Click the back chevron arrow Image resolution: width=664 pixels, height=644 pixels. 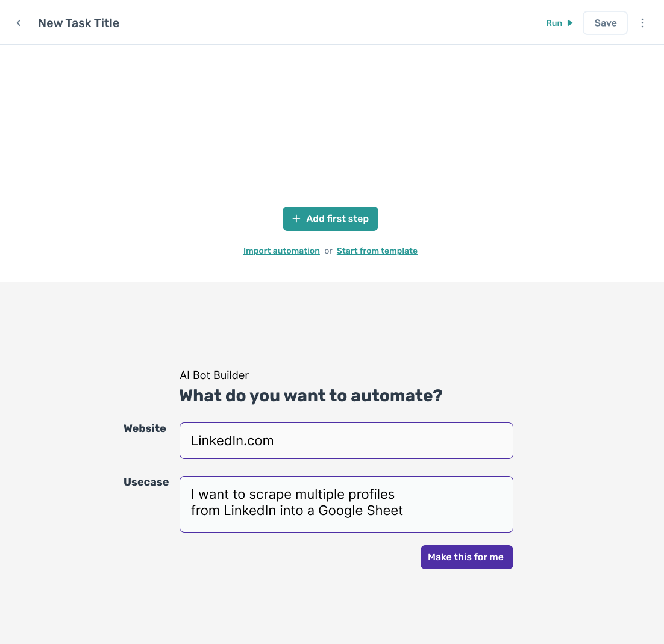19,23
